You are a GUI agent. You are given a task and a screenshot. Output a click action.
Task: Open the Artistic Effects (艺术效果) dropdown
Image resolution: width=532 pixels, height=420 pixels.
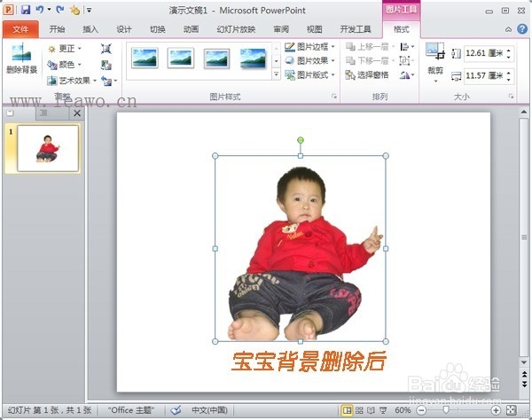point(72,81)
